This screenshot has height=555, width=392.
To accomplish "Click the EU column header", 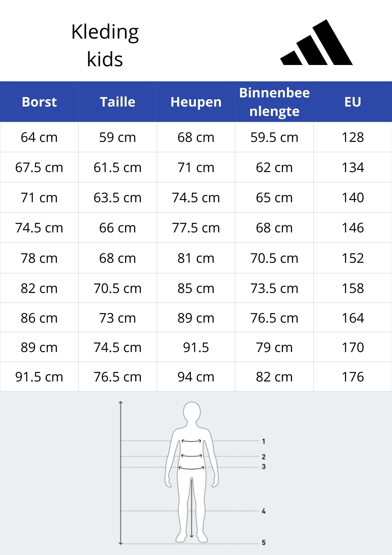I will pyautogui.click(x=353, y=102).
